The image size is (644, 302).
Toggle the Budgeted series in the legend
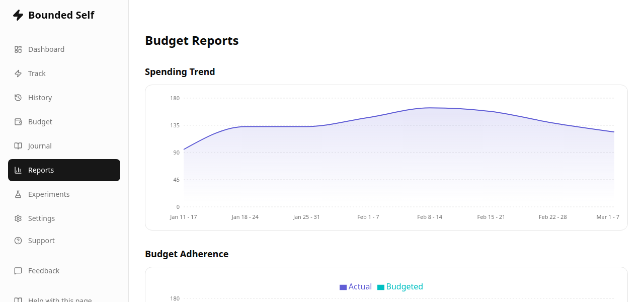coord(400,286)
